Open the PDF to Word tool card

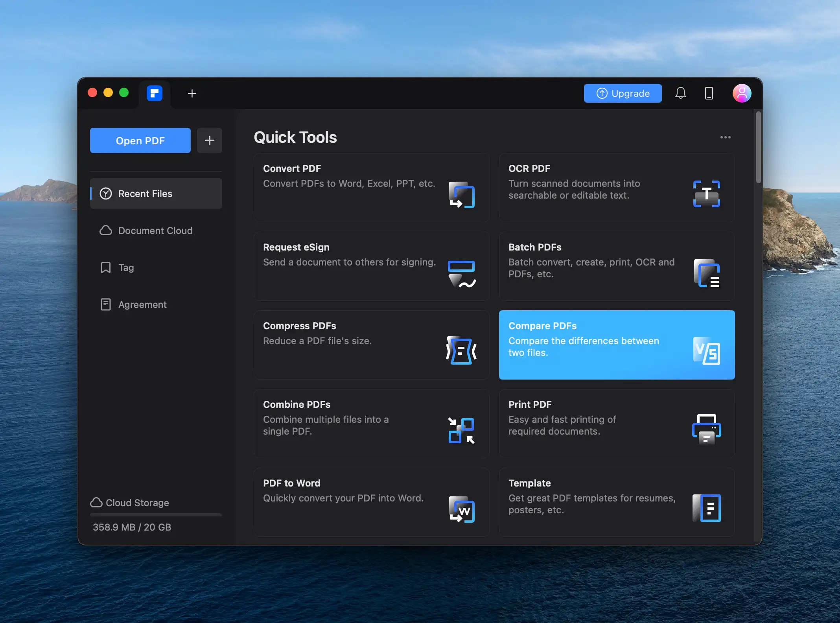(x=372, y=502)
